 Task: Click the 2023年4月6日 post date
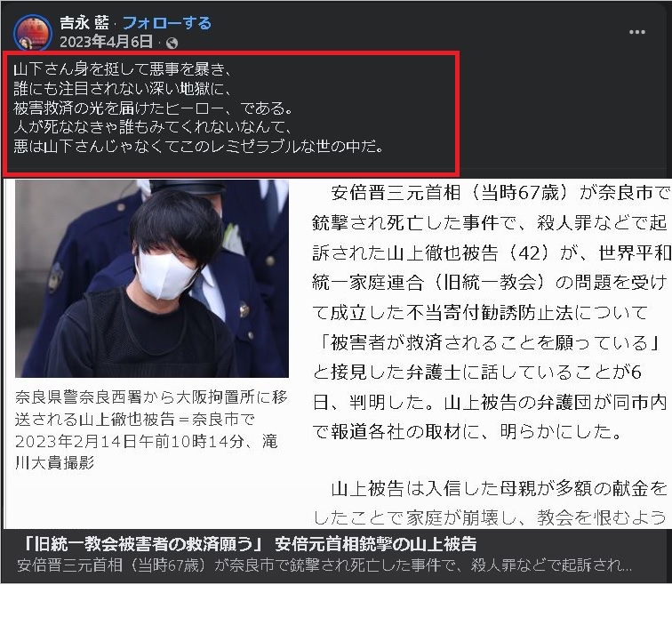(x=106, y=42)
